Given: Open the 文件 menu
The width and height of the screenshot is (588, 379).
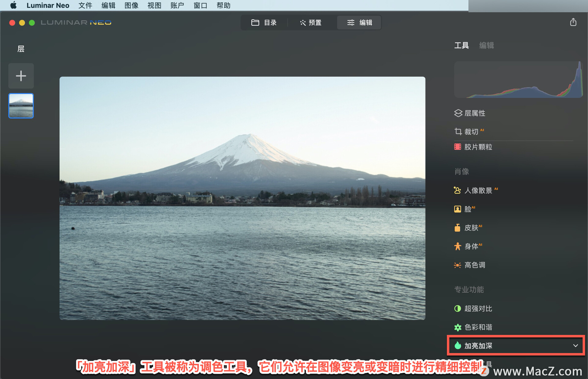Looking at the screenshot, I should [x=85, y=5].
